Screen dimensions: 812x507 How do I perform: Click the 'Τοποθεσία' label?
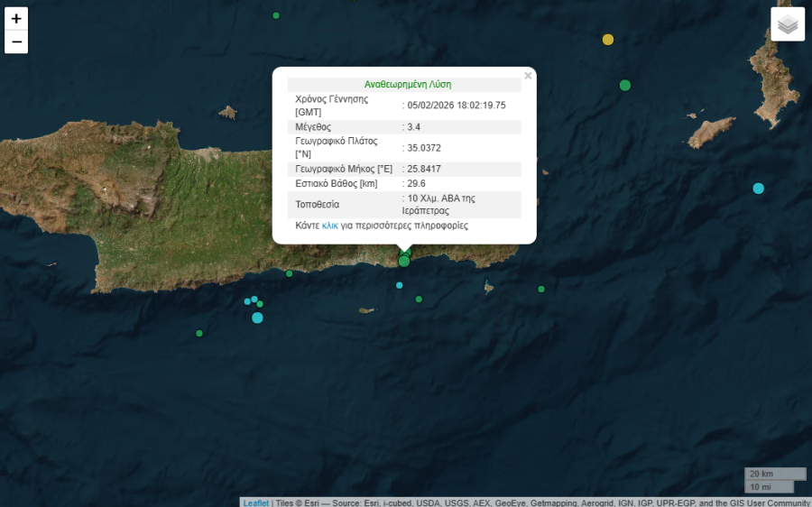click(x=317, y=205)
